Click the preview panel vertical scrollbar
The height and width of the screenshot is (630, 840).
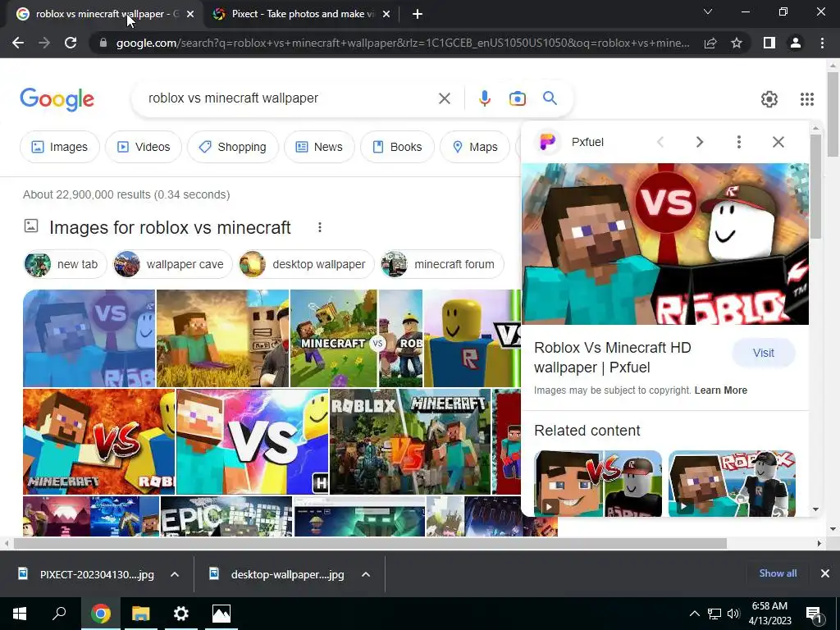click(815, 186)
